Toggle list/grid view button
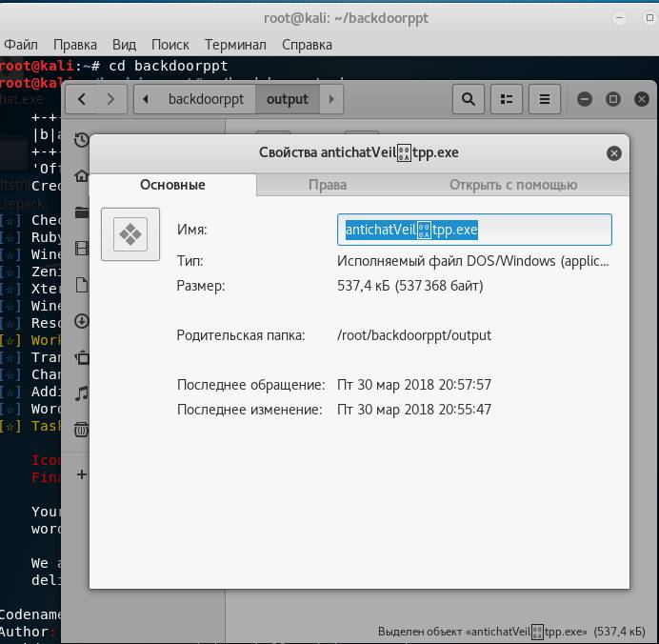659x644 pixels. click(x=507, y=99)
